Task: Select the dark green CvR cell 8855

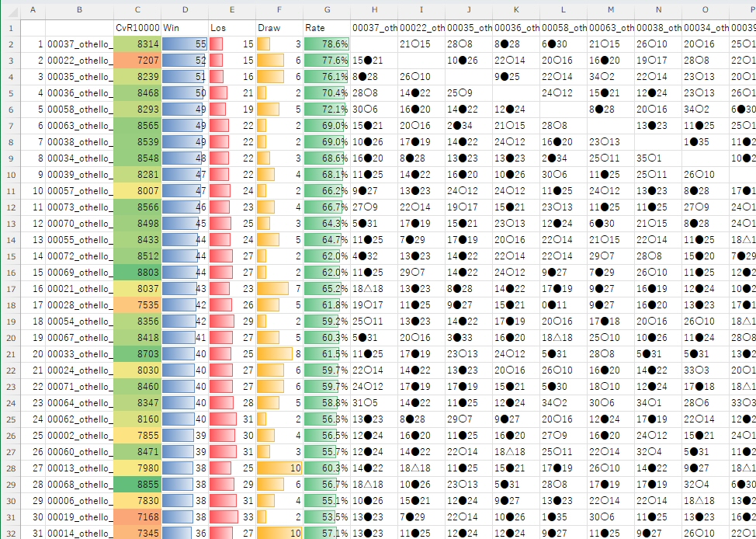Action: 137,485
